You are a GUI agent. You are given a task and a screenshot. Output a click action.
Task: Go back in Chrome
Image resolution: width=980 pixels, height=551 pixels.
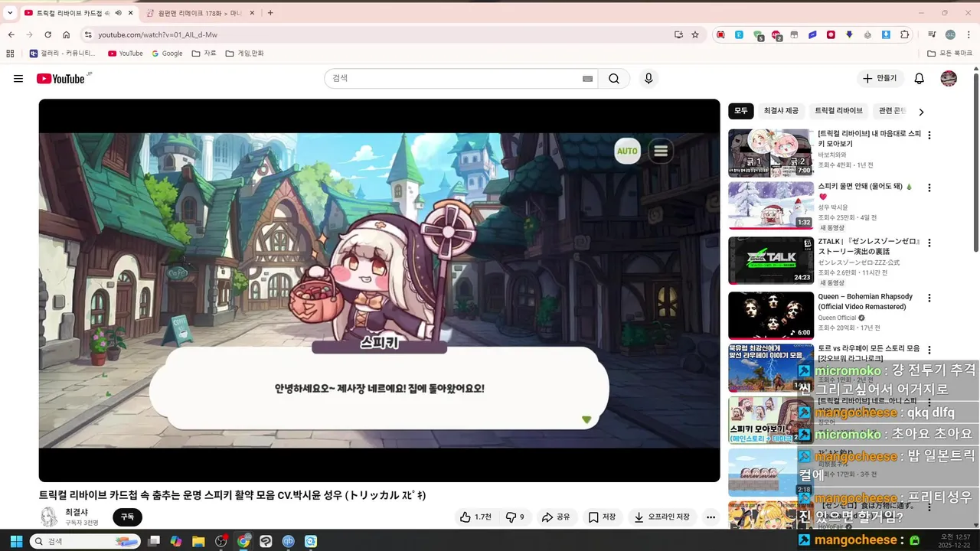(x=11, y=34)
